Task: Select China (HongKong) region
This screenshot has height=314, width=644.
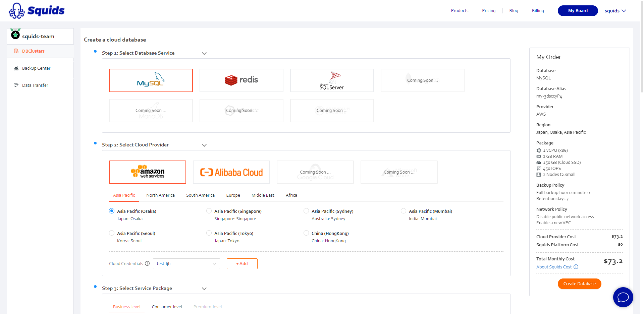Action: point(306,233)
